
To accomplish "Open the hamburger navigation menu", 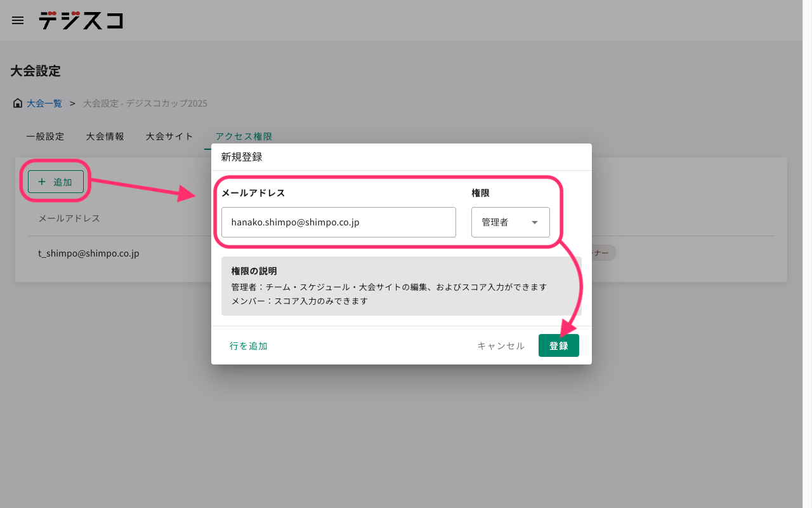I will pos(17,20).
